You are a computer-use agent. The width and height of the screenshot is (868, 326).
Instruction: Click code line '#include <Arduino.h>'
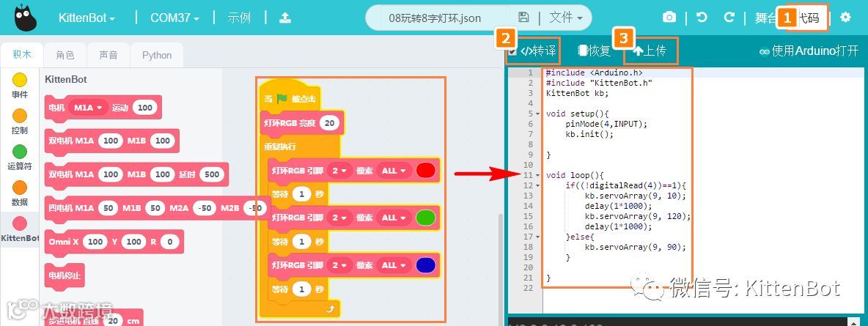pyautogui.click(x=594, y=73)
